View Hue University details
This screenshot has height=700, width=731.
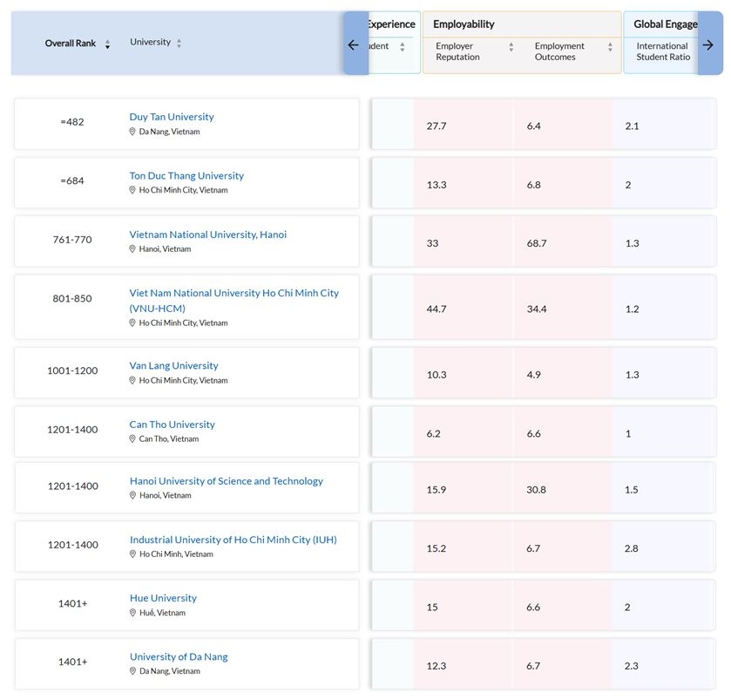(163, 598)
